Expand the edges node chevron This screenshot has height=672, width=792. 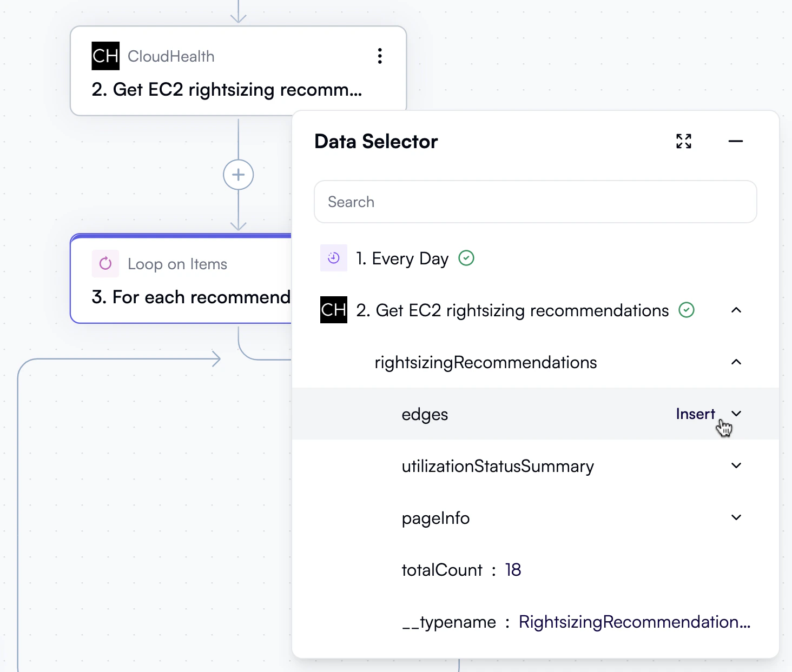pos(736,414)
